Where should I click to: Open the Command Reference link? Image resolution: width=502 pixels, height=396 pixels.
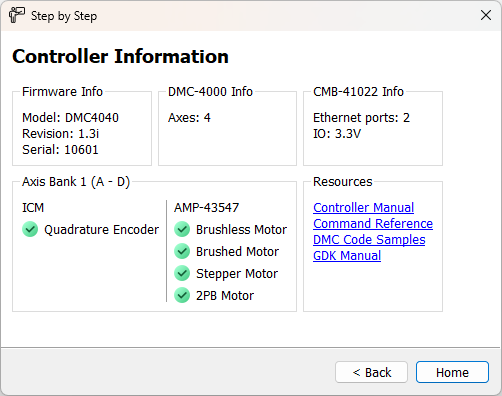[373, 224]
